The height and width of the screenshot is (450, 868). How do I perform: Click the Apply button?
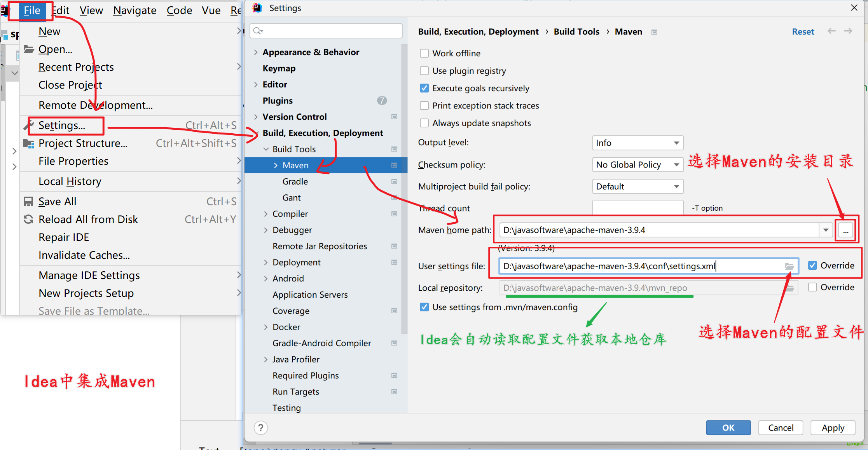coord(833,428)
